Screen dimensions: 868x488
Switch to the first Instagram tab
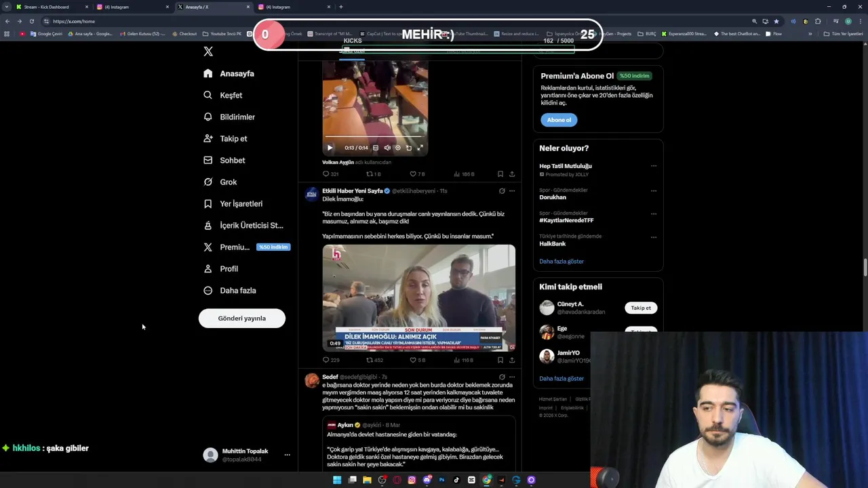(x=132, y=7)
